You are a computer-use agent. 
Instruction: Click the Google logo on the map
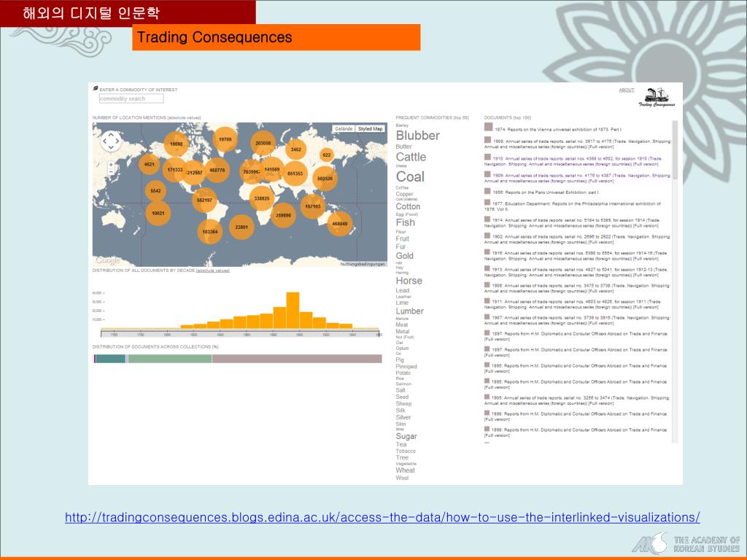tap(108, 260)
